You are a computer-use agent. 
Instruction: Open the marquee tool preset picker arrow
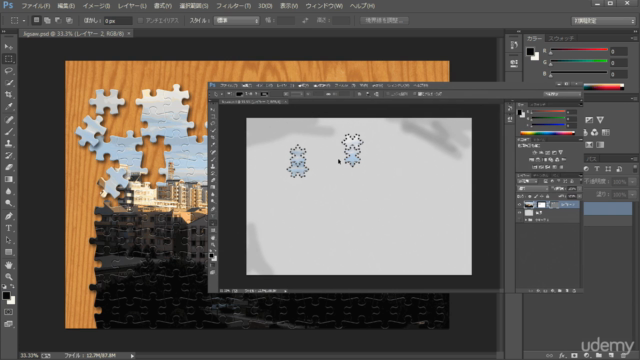coord(24,20)
